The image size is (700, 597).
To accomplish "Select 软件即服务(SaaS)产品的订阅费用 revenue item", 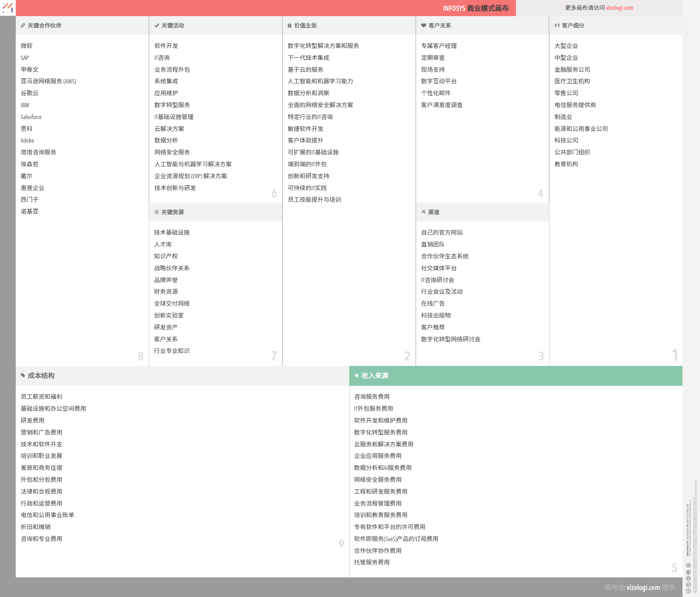I will point(396,539).
